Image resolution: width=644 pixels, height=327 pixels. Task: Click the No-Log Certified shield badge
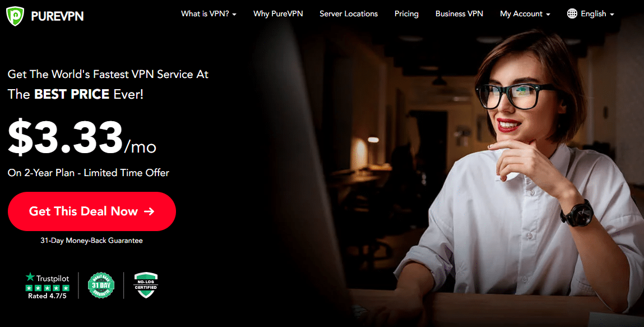click(x=146, y=285)
